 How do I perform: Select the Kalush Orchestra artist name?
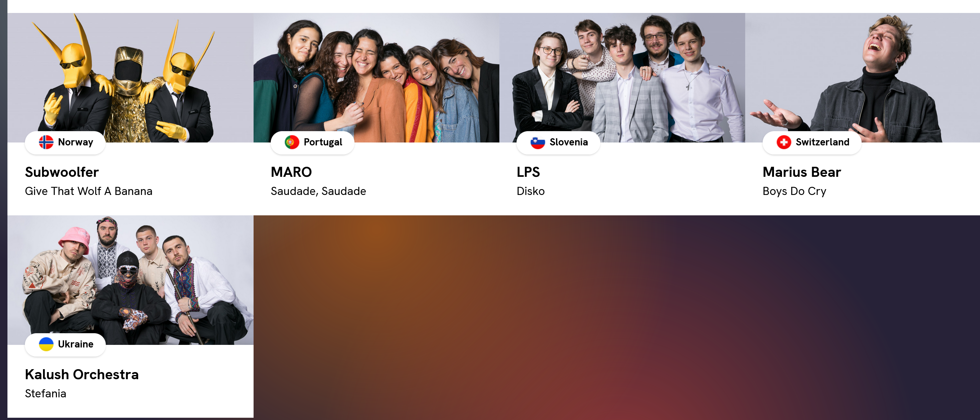click(x=82, y=374)
